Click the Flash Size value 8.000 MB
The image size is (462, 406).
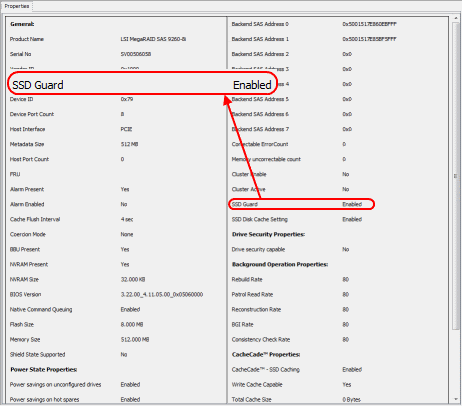[132, 324]
